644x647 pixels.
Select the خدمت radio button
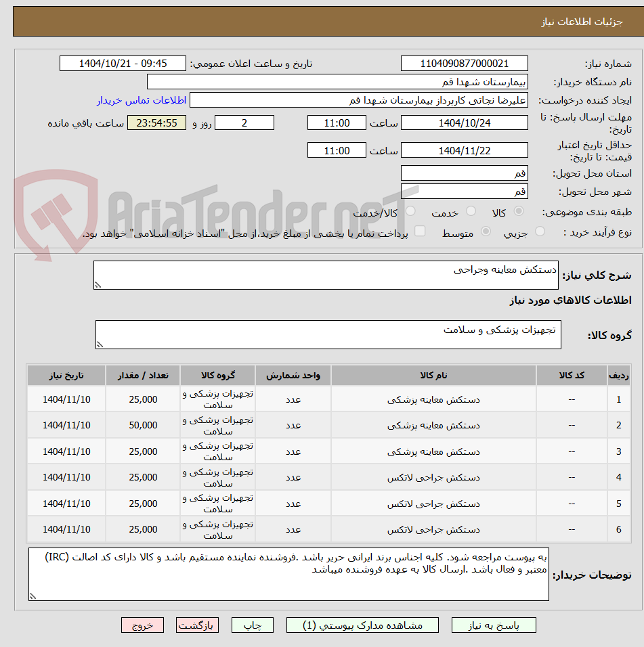click(471, 211)
